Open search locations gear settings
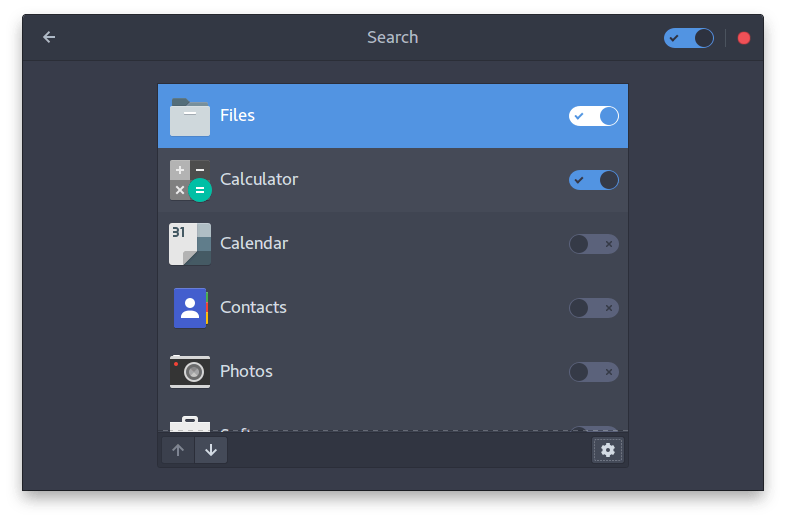This screenshot has height=521, width=786. 607,450
